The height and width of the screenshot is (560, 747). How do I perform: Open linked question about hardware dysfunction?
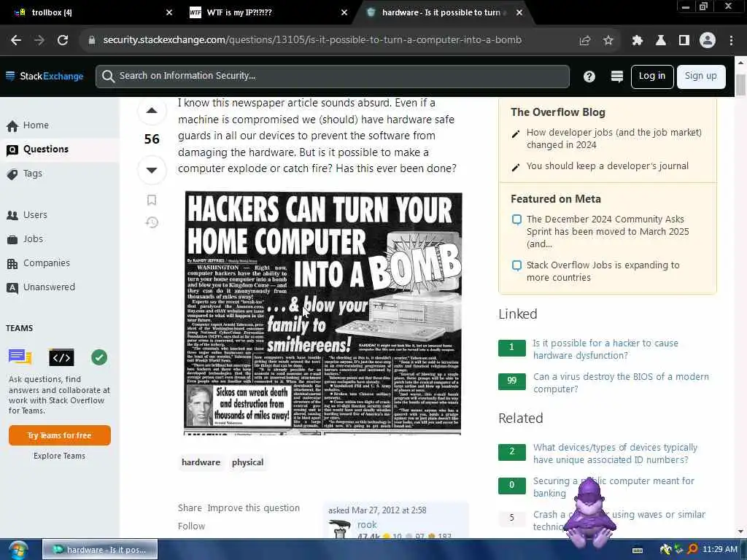point(605,349)
